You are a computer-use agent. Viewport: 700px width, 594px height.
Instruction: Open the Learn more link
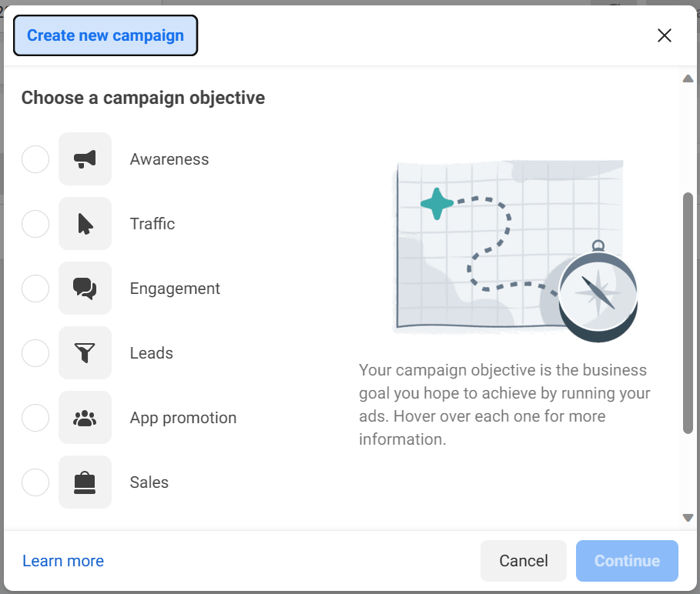[63, 561]
